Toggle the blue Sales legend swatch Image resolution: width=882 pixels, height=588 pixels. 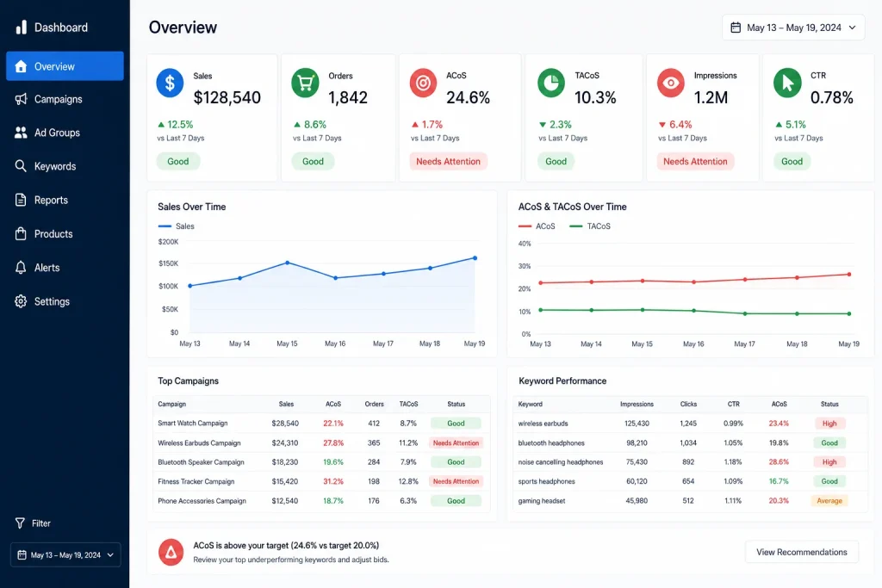[165, 226]
